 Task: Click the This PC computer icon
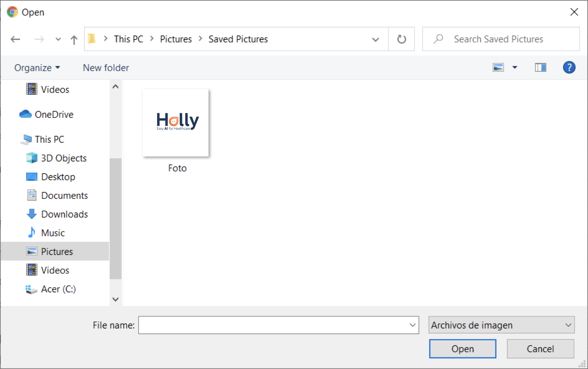coord(26,139)
